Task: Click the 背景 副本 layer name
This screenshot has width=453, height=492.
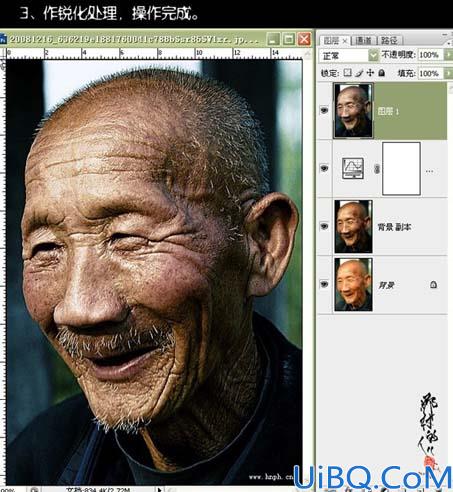Action: pyautogui.click(x=394, y=227)
